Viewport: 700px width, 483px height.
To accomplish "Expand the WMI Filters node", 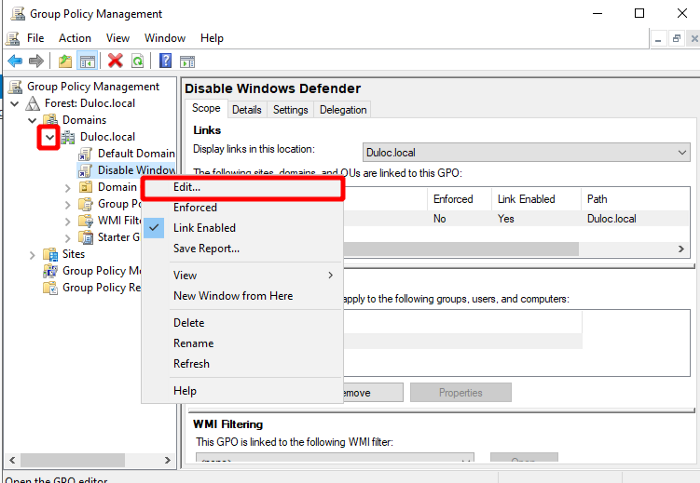I will pyautogui.click(x=67, y=221).
